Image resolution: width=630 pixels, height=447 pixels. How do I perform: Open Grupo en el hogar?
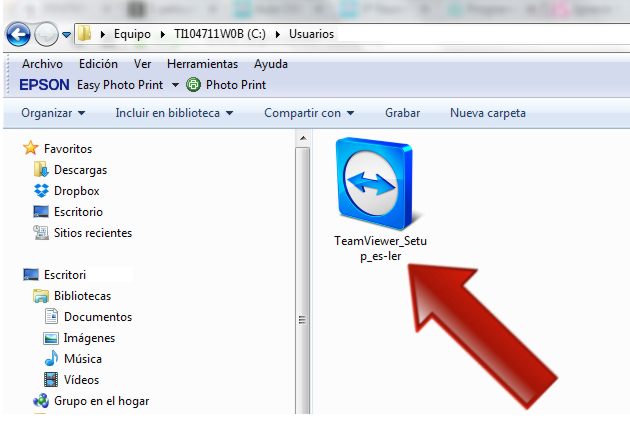(102, 401)
